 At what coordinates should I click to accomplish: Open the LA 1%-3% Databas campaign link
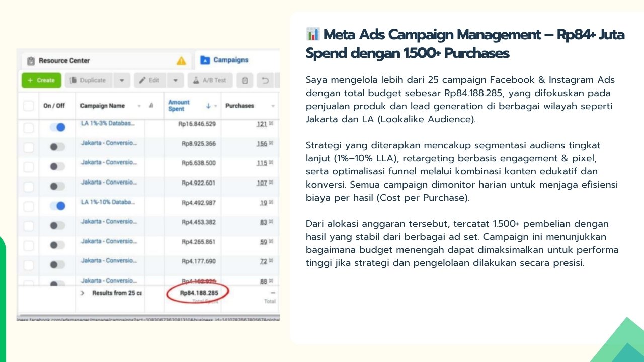point(108,123)
